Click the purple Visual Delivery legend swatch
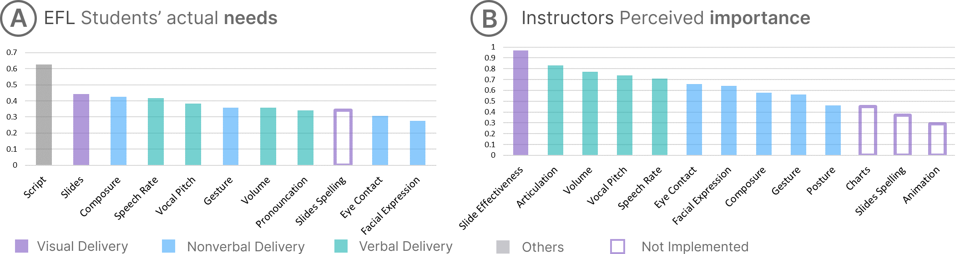 [x=21, y=246]
